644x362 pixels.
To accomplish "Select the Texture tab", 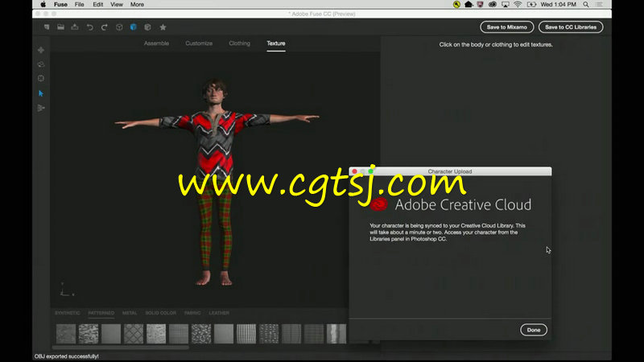I will pos(276,43).
